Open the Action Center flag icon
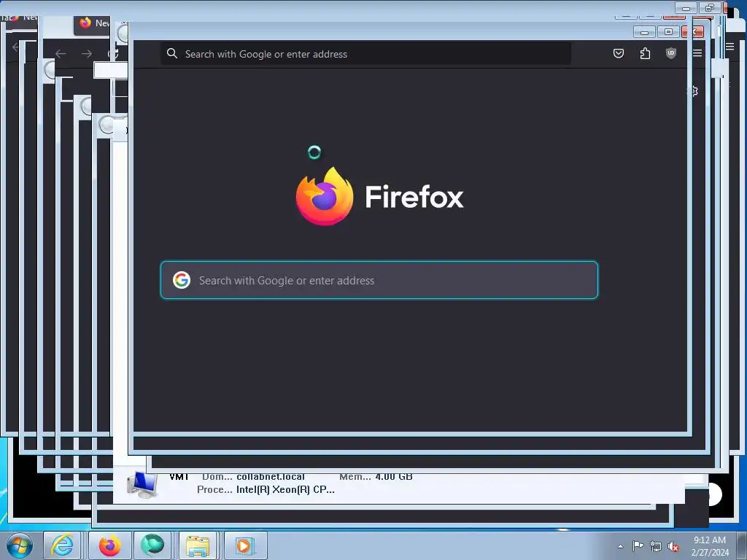This screenshot has width=747, height=560. tap(638, 546)
